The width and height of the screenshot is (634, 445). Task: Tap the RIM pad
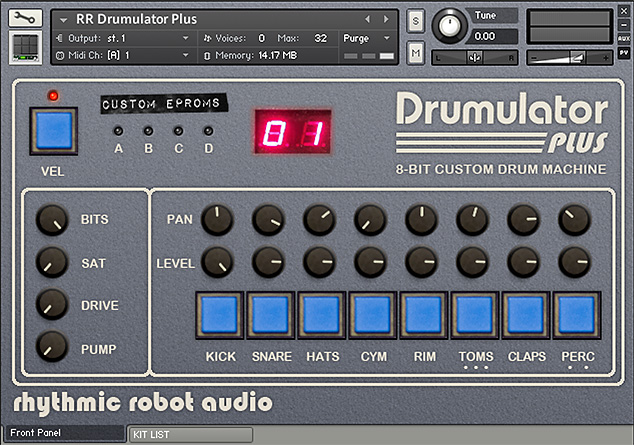pos(425,315)
